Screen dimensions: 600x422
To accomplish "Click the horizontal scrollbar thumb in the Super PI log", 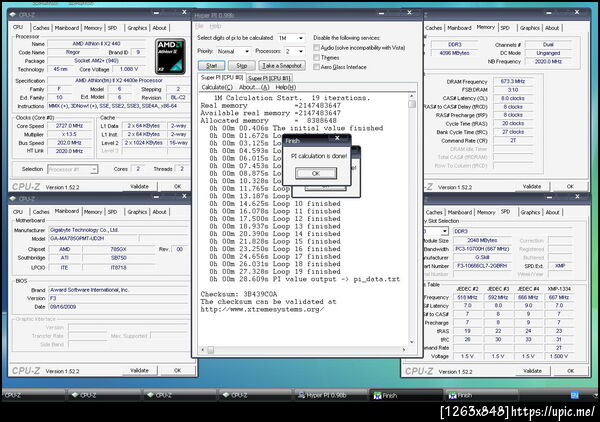I will pyautogui.click(x=211, y=350).
